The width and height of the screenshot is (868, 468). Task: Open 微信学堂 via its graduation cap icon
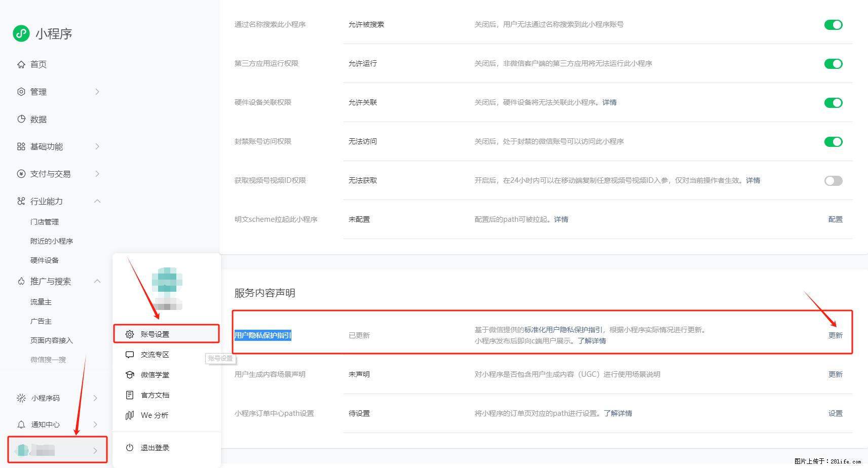click(x=130, y=375)
